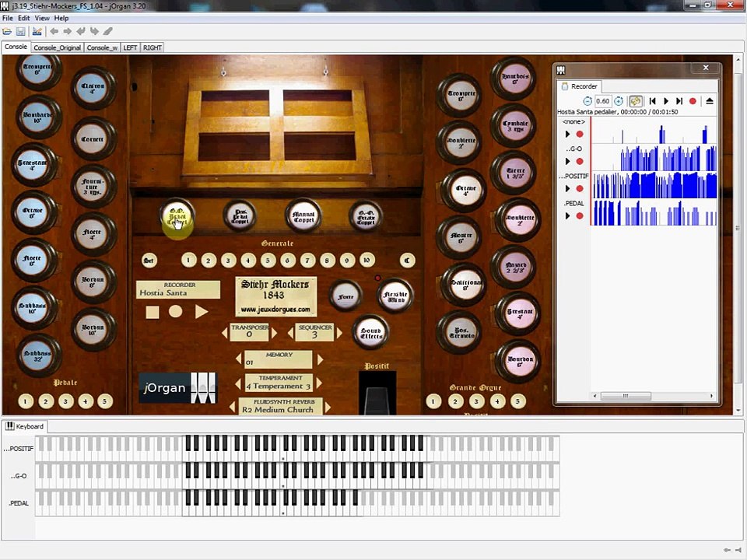
Task: Arm record on the .PEDAL track
Action: pos(580,215)
